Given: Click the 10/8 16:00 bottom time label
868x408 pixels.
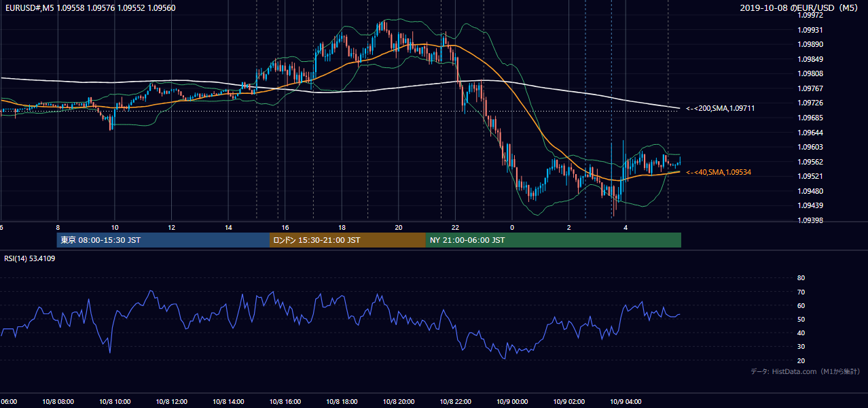Looking at the screenshot, I should (285, 402).
